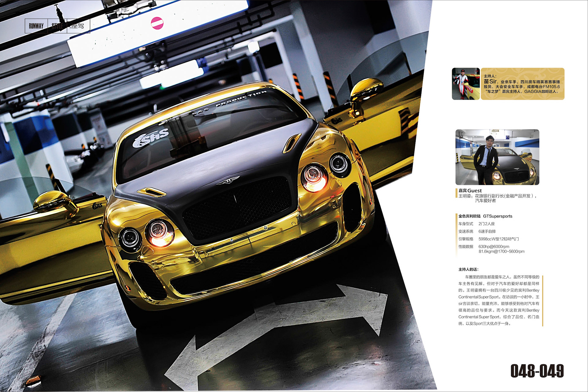Click the 座驾 section label
This screenshot has width=588, height=392.
pyautogui.click(x=77, y=26)
